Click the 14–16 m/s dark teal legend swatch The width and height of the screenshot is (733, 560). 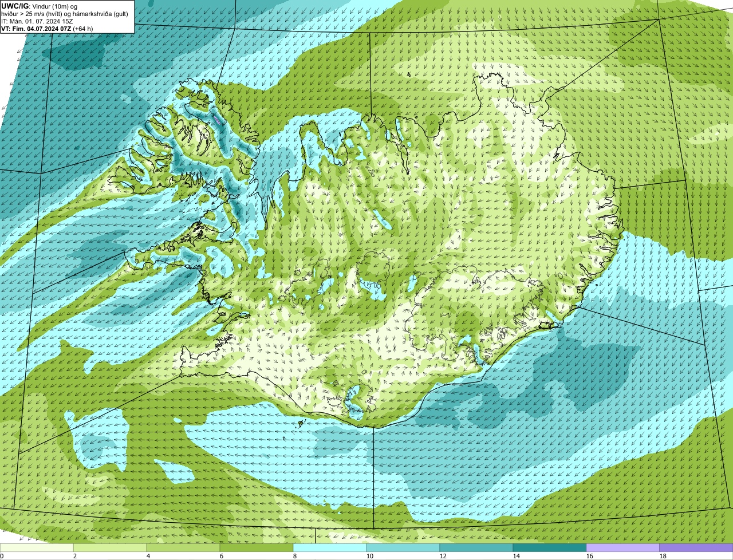coord(550,548)
